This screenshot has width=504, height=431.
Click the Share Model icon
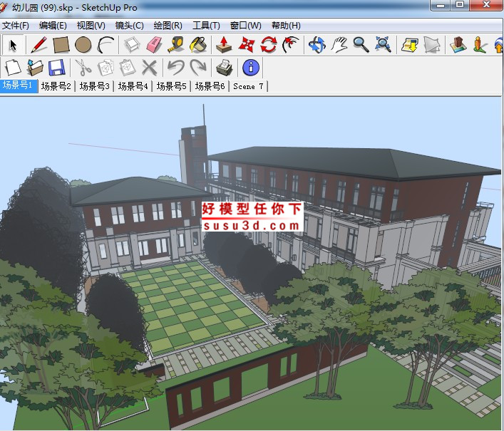coord(431,45)
